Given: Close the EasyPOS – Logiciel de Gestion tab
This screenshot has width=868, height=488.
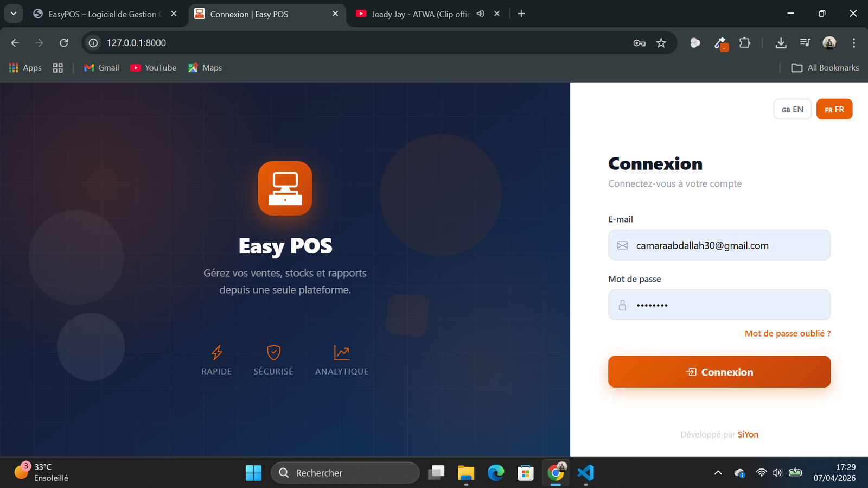Looking at the screenshot, I should coord(174,14).
